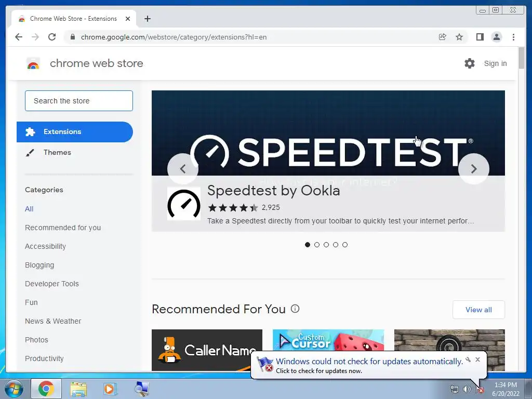The height and width of the screenshot is (399, 532).
Task: Open a new tab with the plus button
Action: point(147,19)
